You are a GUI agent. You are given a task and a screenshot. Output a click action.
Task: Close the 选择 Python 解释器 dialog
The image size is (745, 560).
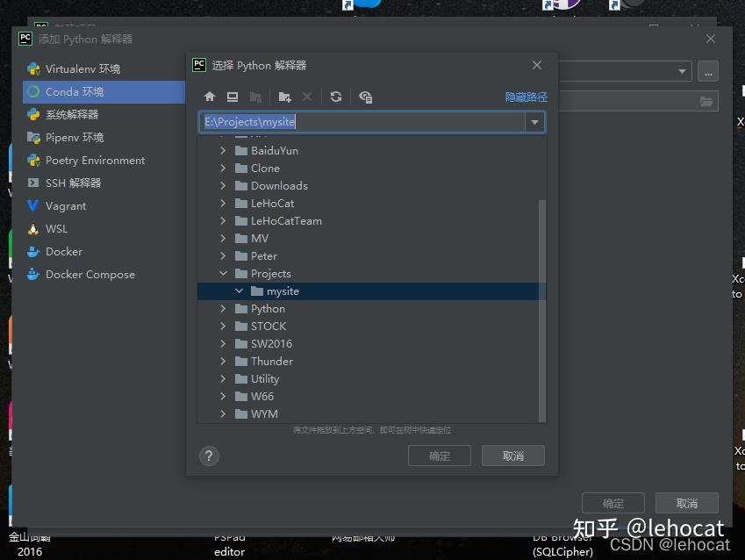[x=537, y=65]
